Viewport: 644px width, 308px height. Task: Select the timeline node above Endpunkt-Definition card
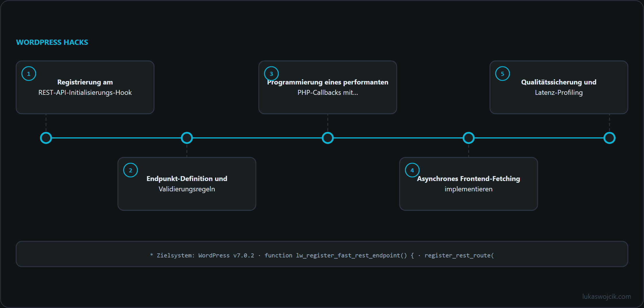(x=187, y=138)
